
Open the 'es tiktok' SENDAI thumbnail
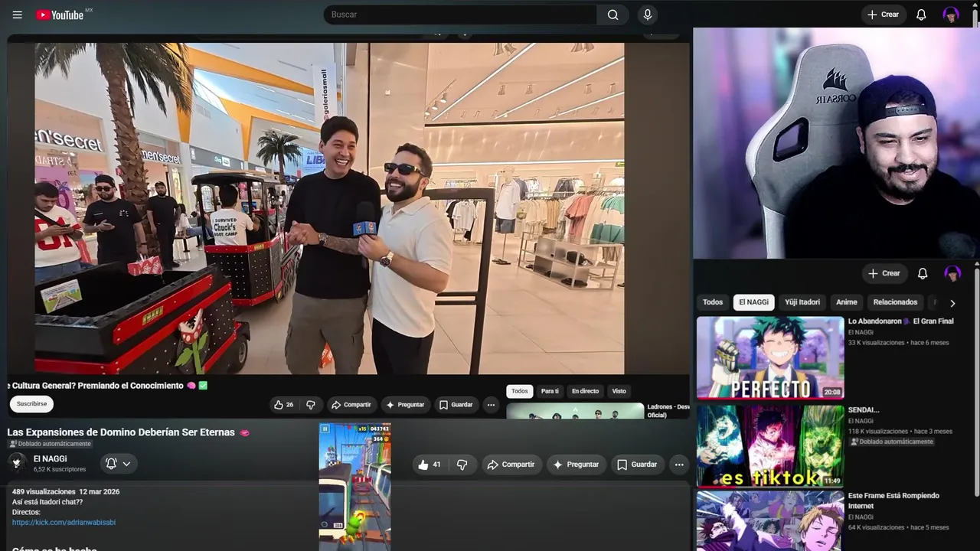pyautogui.click(x=770, y=446)
